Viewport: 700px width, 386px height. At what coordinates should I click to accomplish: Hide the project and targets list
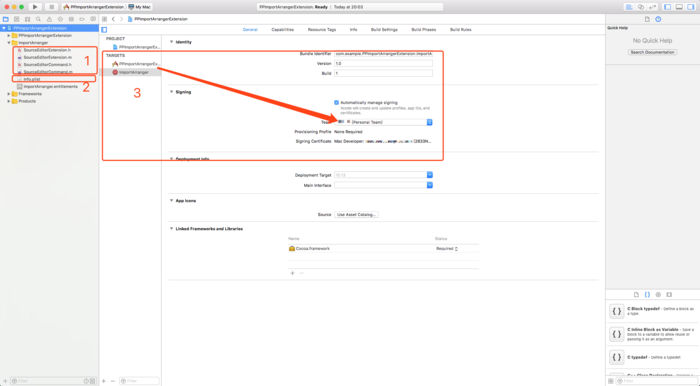click(104, 30)
